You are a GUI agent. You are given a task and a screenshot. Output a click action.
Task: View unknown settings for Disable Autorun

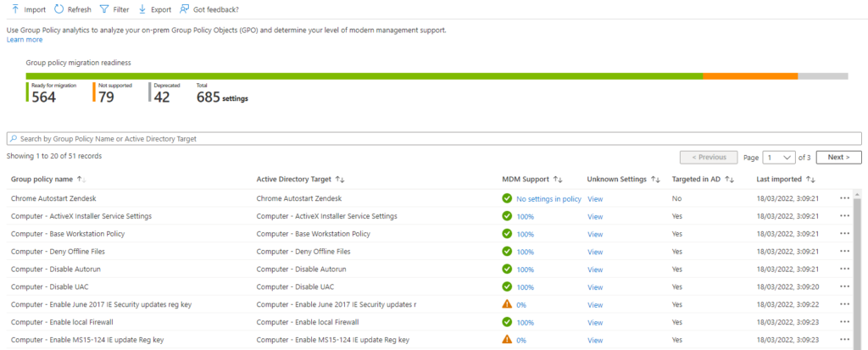tap(595, 269)
